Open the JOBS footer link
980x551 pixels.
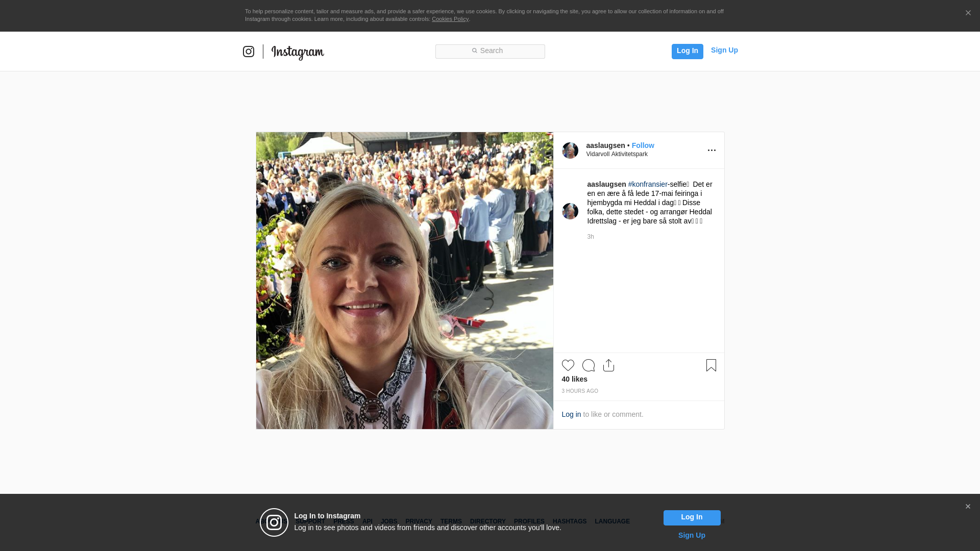pos(389,521)
